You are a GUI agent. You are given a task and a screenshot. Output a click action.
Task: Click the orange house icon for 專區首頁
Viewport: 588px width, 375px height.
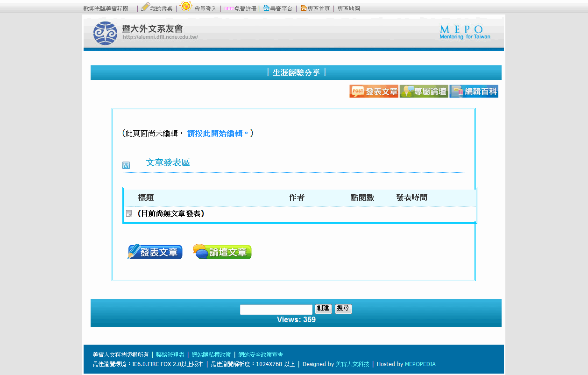[x=304, y=8]
